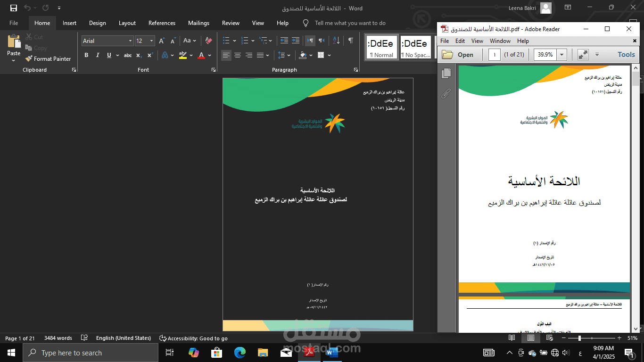Click the Open button in Adobe Reader
The height and width of the screenshot is (362, 644).
click(x=460, y=54)
